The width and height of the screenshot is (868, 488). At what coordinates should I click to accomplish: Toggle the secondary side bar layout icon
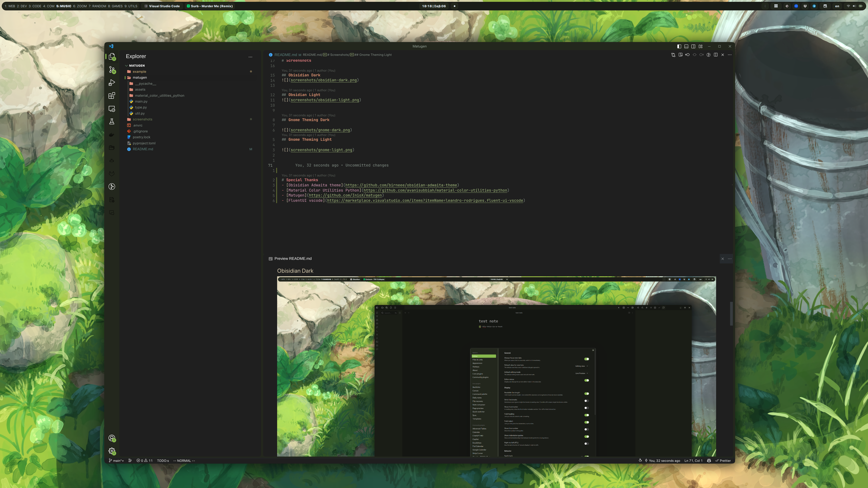[693, 47]
